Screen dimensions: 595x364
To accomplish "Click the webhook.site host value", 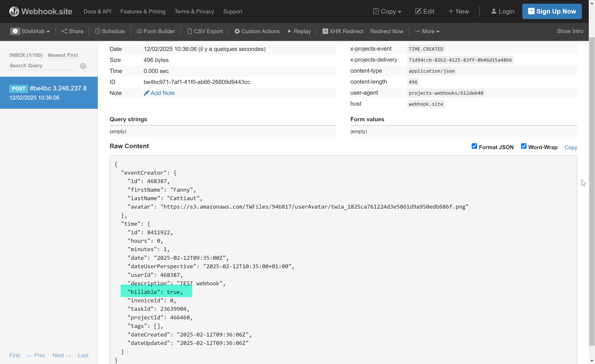I will pyautogui.click(x=426, y=104).
